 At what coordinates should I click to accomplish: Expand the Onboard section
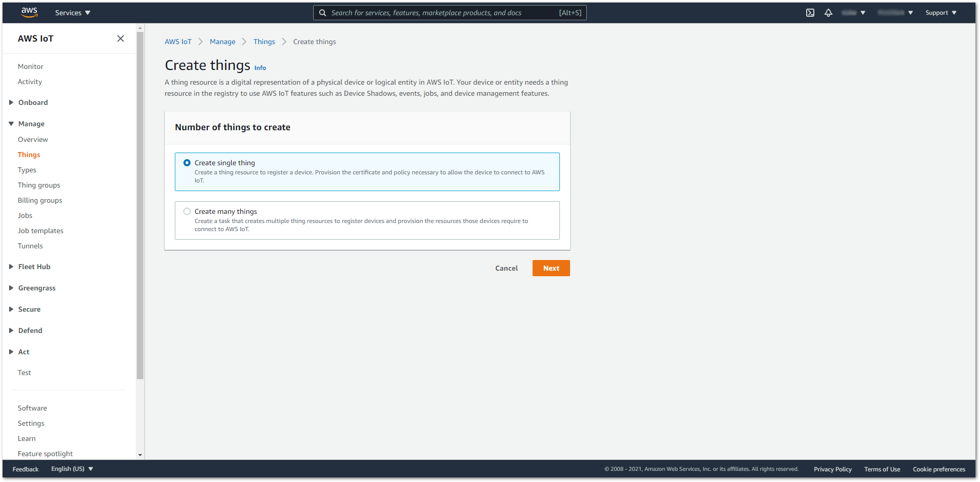coord(33,102)
